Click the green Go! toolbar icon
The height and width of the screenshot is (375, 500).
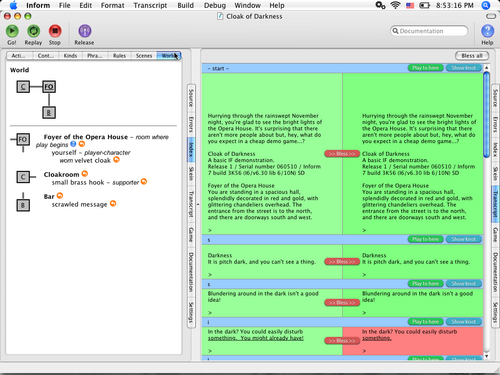tap(12, 31)
